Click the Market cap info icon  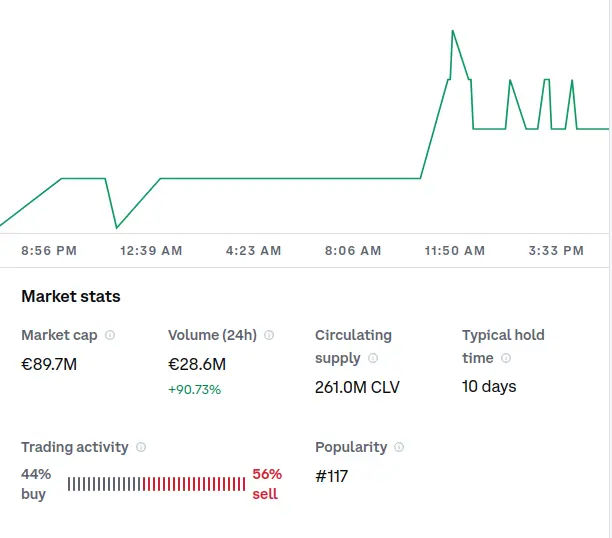tap(110, 335)
